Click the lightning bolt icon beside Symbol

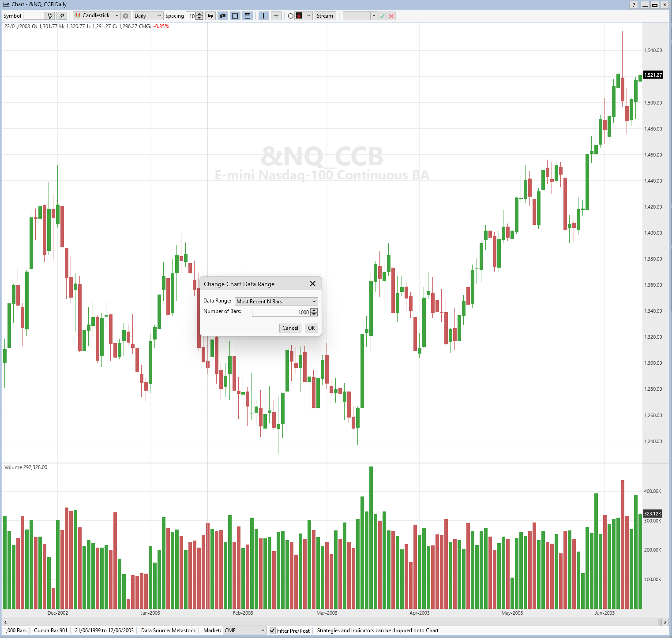(50, 16)
